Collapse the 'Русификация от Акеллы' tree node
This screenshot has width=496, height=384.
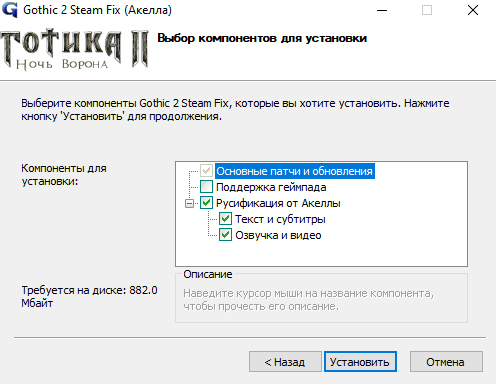point(189,203)
